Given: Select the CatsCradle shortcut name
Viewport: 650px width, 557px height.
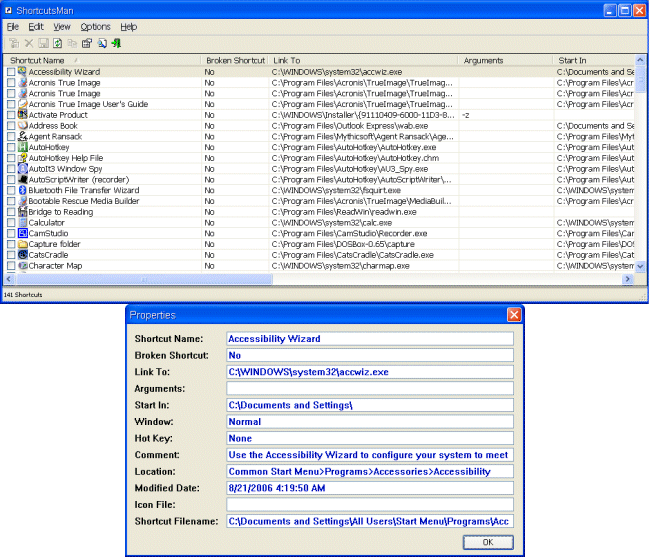Looking at the screenshot, I should coord(48,255).
